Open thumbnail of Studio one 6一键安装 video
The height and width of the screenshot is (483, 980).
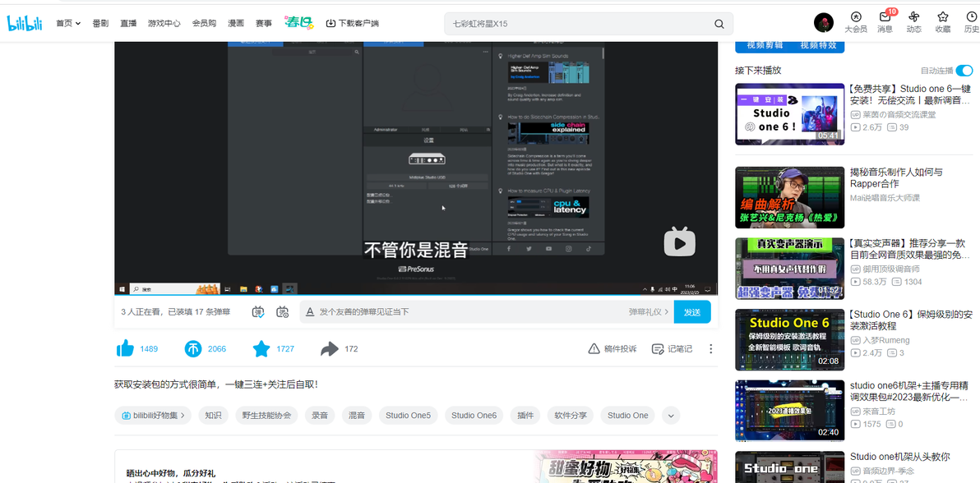coord(789,114)
